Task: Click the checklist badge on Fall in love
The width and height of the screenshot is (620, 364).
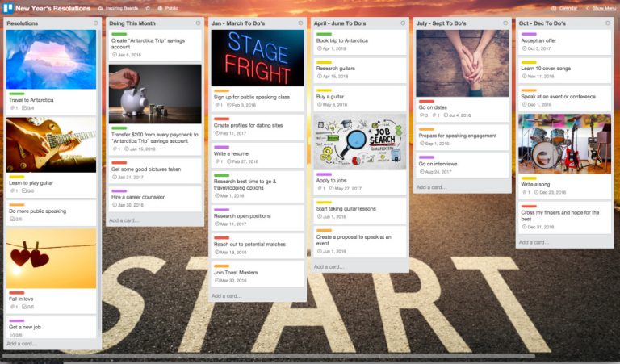Action: 28,307
